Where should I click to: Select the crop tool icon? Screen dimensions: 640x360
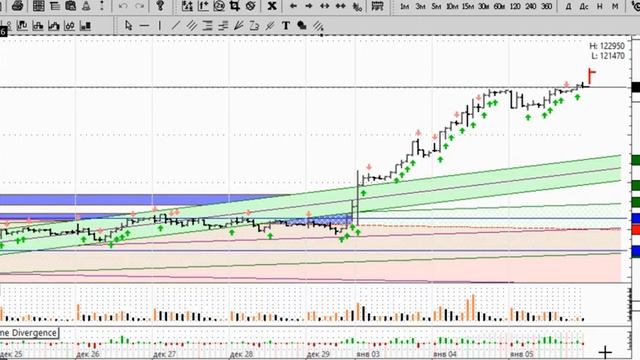point(235,6)
